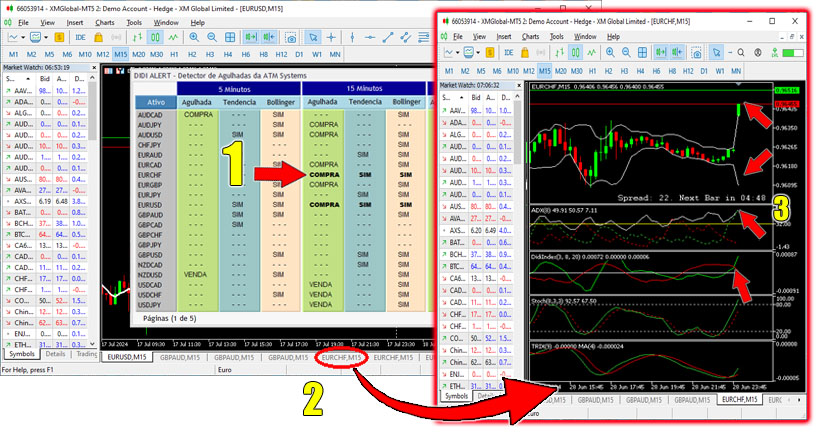The image size is (820, 435).
Task: Select the Symbols tab in EURCHF Market Watch
Action: tap(456, 396)
